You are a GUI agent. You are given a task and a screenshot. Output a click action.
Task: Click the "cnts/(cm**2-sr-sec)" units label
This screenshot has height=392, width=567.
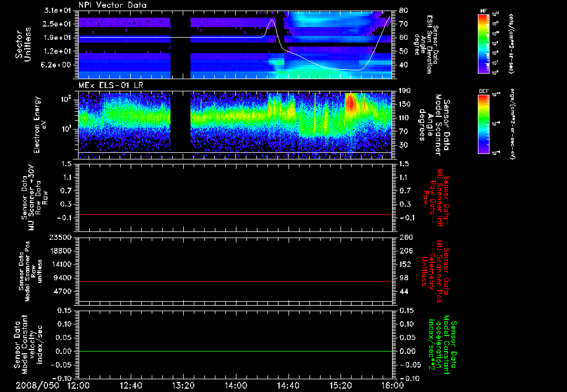[x=512, y=43]
